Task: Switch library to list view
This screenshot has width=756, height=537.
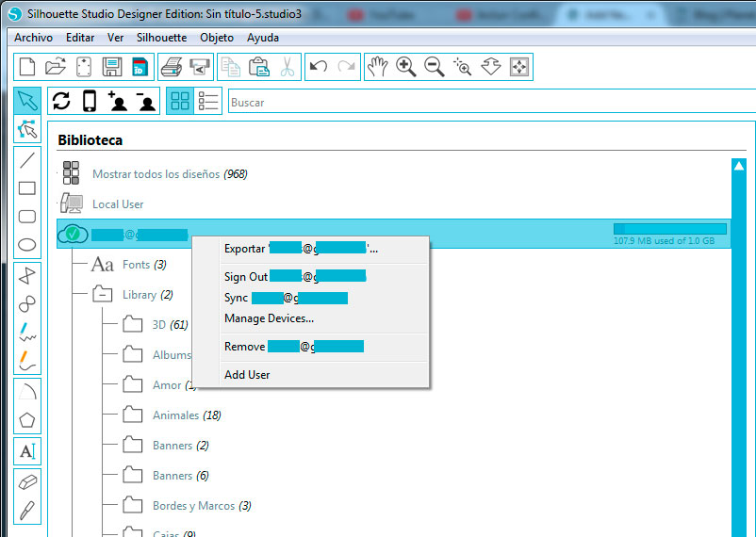Action: coord(208,101)
